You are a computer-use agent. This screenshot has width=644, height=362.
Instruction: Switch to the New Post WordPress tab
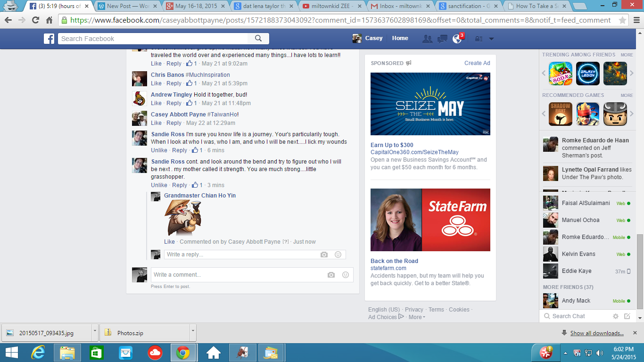[x=125, y=6]
